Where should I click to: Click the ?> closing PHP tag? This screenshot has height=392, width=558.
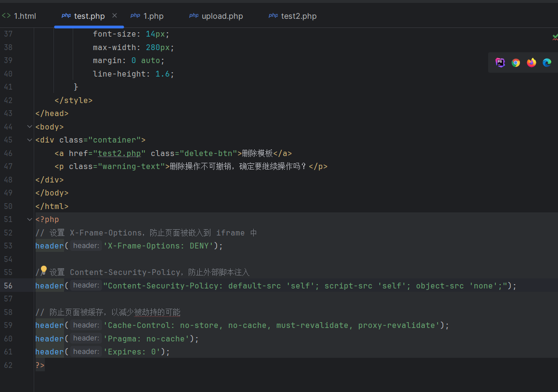pyautogui.click(x=40, y=366)
